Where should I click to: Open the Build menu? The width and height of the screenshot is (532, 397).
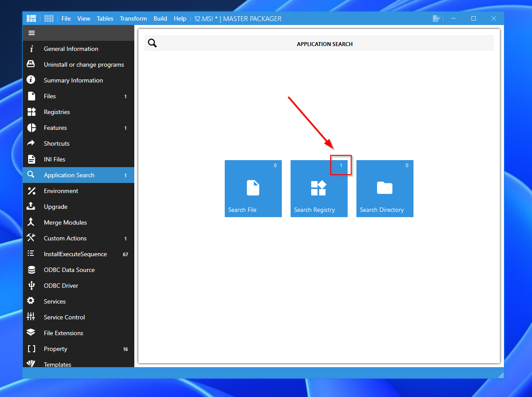point(160,18)
